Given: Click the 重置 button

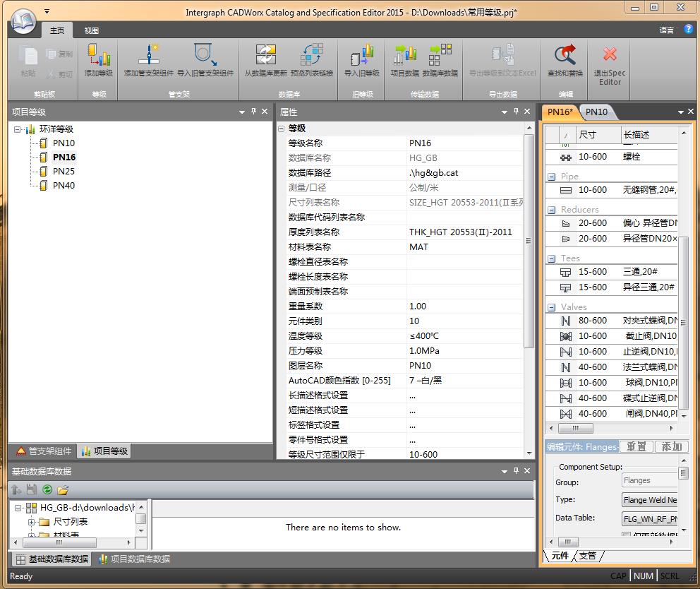Looking at the screenshot, I should coord(636,446).
